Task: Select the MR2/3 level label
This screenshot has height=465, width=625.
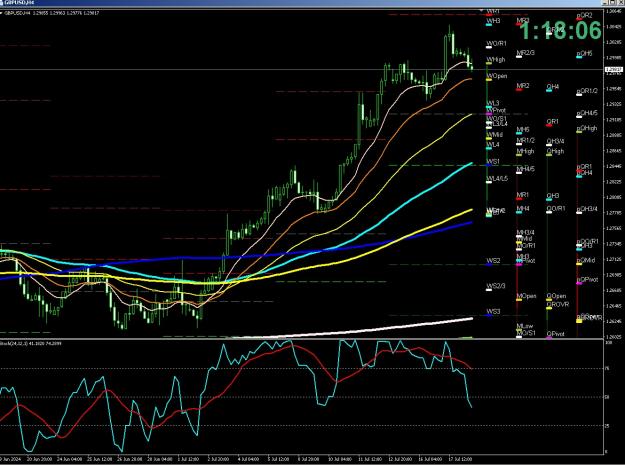Action: (x=525, y=53)
